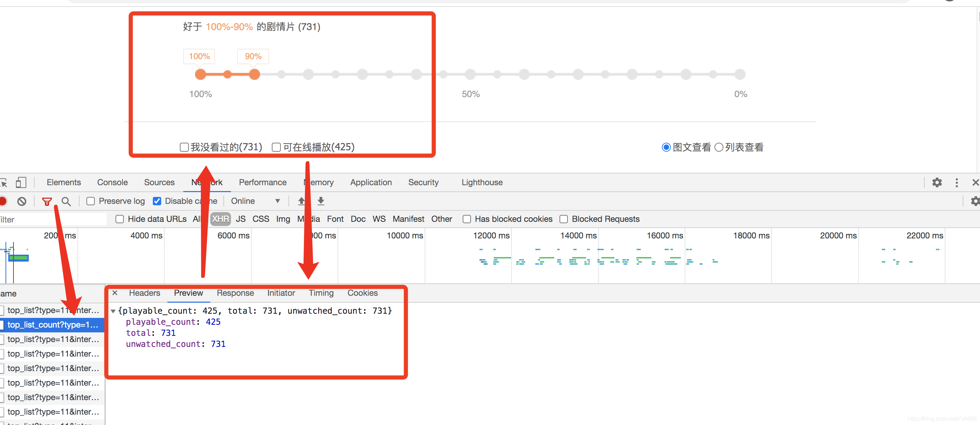Close the request details pane
Image resolution: width=980 pixels, height=425 pixels.
coord(114,293)
